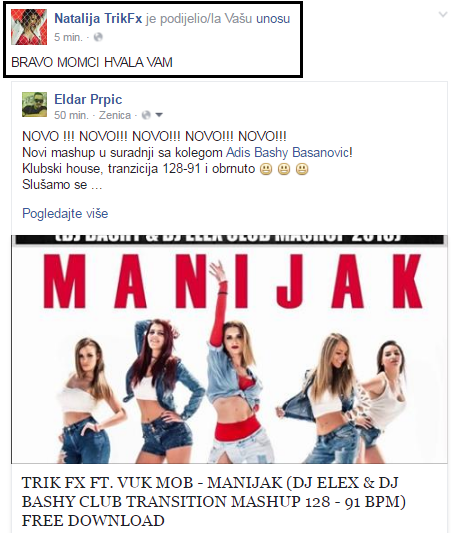Click the BRAVO MOMCI HVALA VAM text
Screen dimensions: 451x533
coord(92,62)
